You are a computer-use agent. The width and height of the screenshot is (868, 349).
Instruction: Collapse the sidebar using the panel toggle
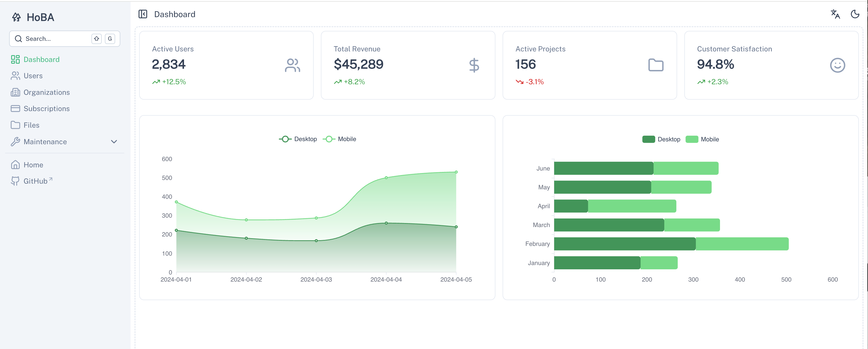pos(143,14)
